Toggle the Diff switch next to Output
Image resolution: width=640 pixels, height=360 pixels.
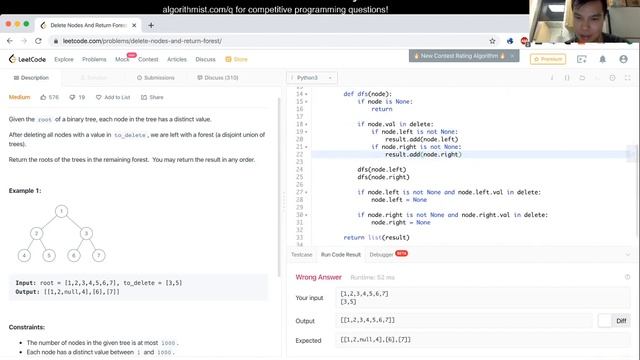click(614, 321)
